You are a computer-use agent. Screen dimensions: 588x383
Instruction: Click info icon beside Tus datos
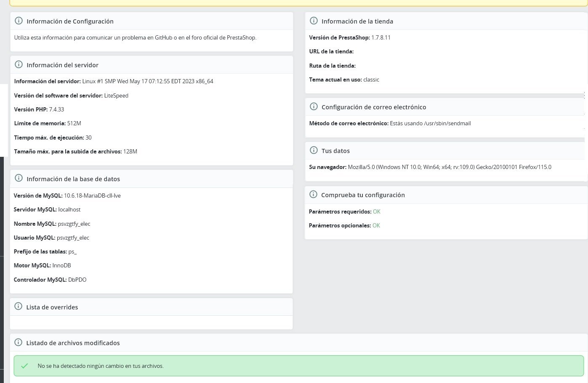(314, 151)
